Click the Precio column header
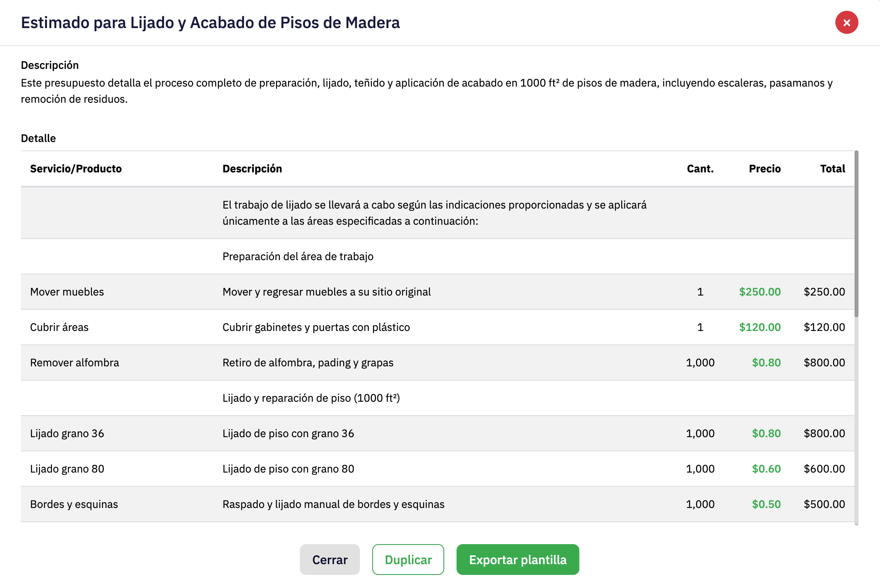880x588 pixels. 765,169
